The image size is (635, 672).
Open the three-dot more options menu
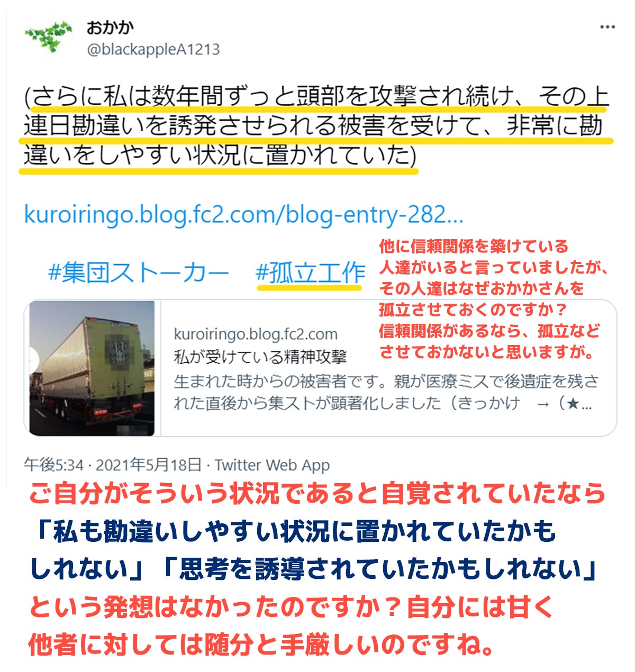point(607,27)
